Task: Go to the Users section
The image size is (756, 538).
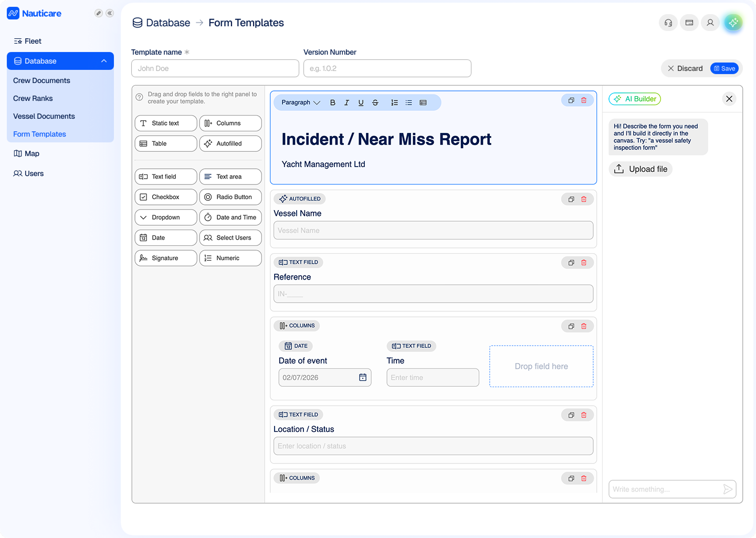Action: (x=28, y=173)
